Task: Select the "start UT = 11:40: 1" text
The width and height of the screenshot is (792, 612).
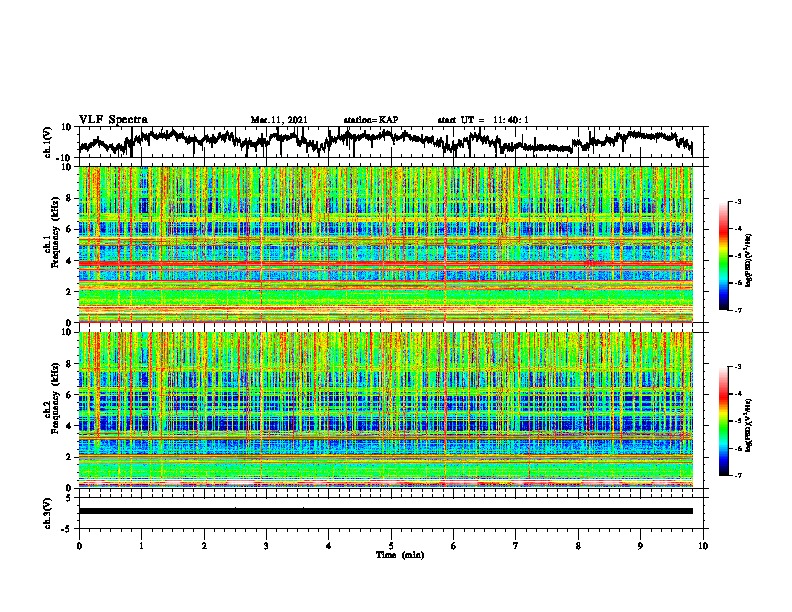Action: [483, 120]
